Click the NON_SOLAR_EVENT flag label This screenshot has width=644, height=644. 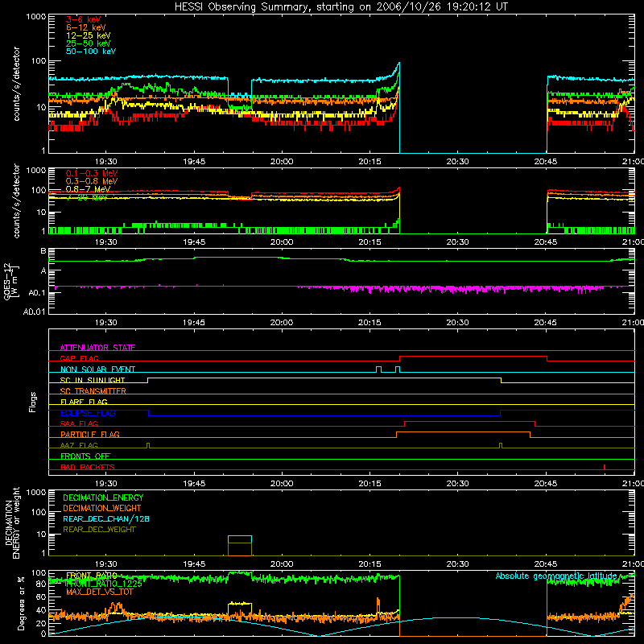tap(97, 369)
